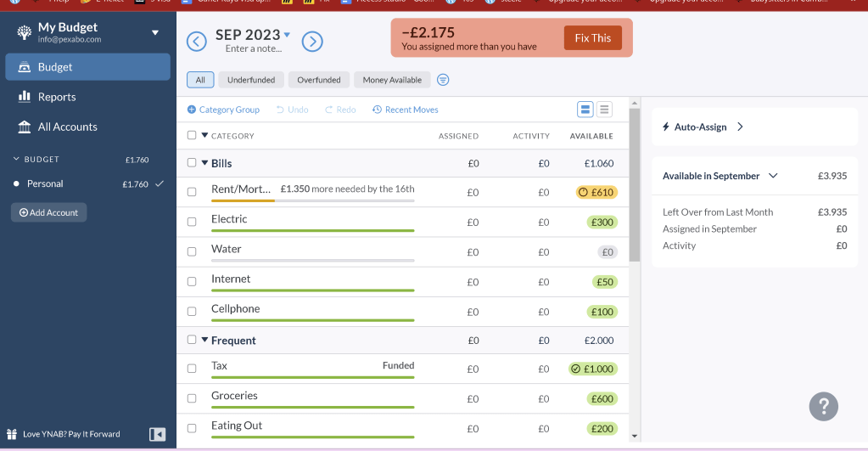
Task: Open the SEP 2023 month picker arrow
Action: pyautogui.click(x=287, y=34)
